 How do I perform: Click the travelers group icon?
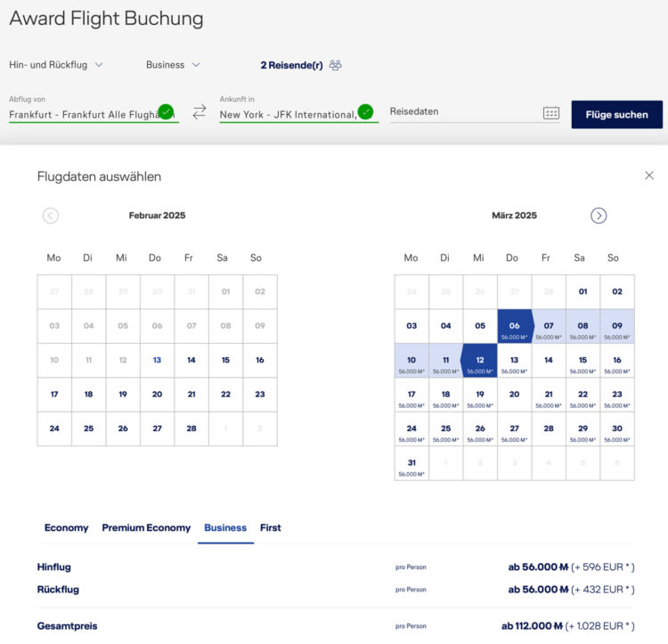tap(336, 65)
